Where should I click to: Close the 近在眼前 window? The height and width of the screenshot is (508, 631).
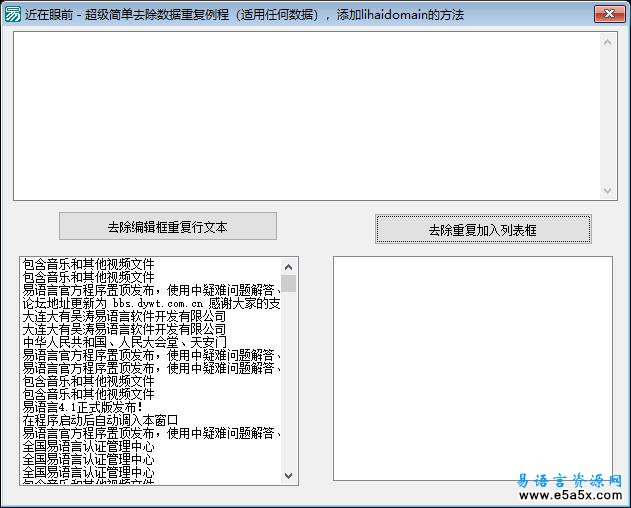click(x=609, y=14)
